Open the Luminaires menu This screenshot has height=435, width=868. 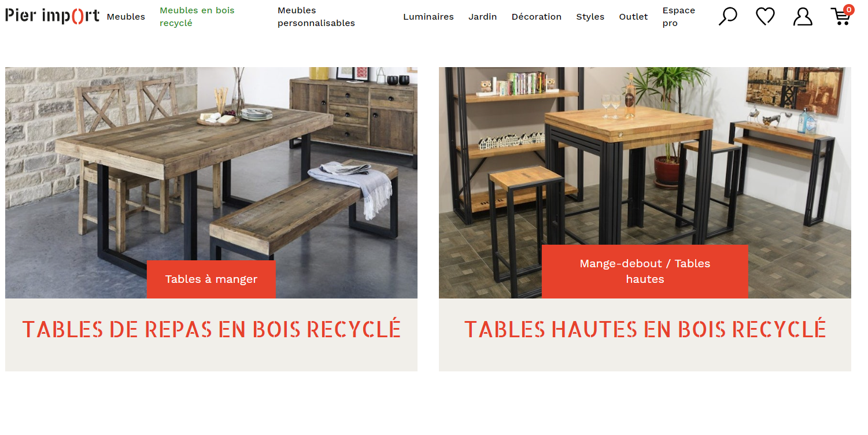[x=429, y=17]
